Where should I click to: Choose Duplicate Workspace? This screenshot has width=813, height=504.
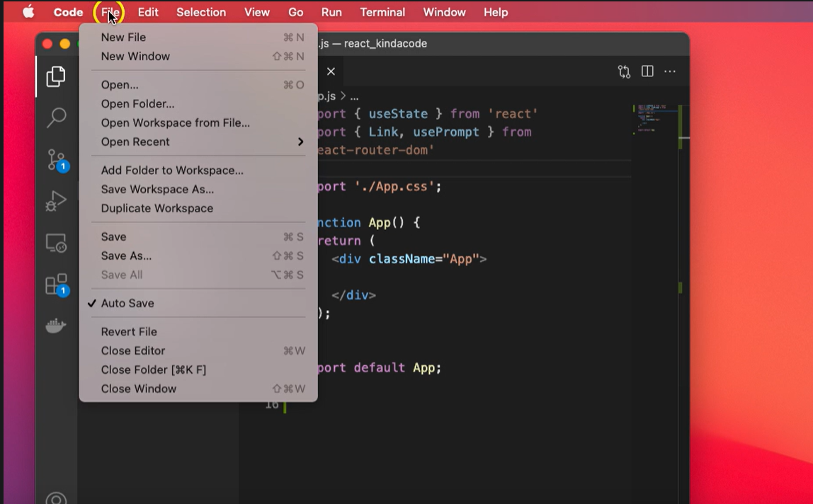[198, 208]
